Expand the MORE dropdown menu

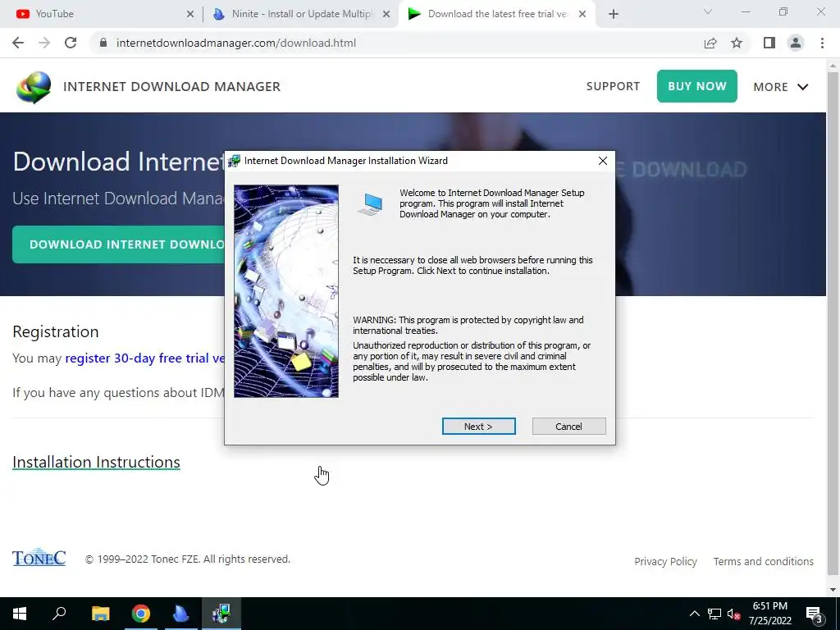[781, 87]
